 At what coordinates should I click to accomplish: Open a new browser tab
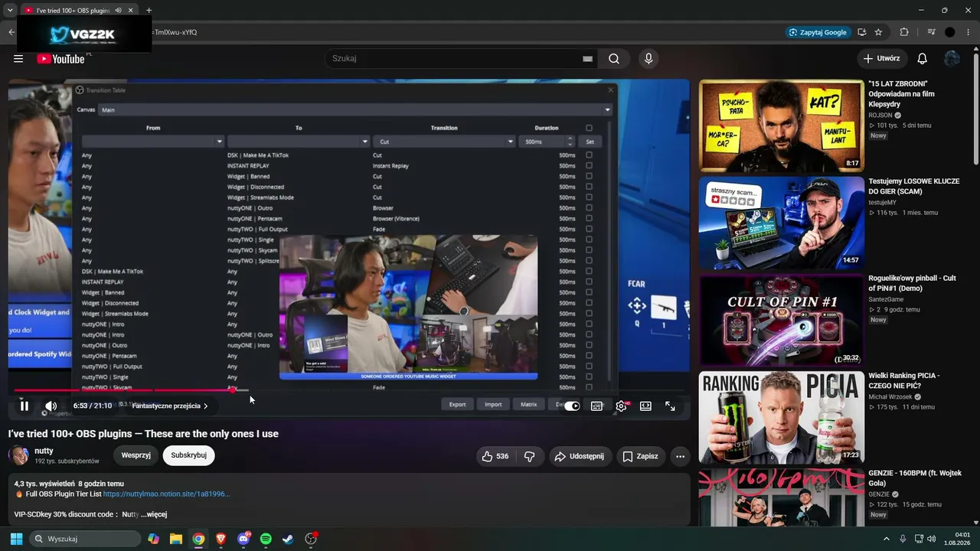click(149, 11)
